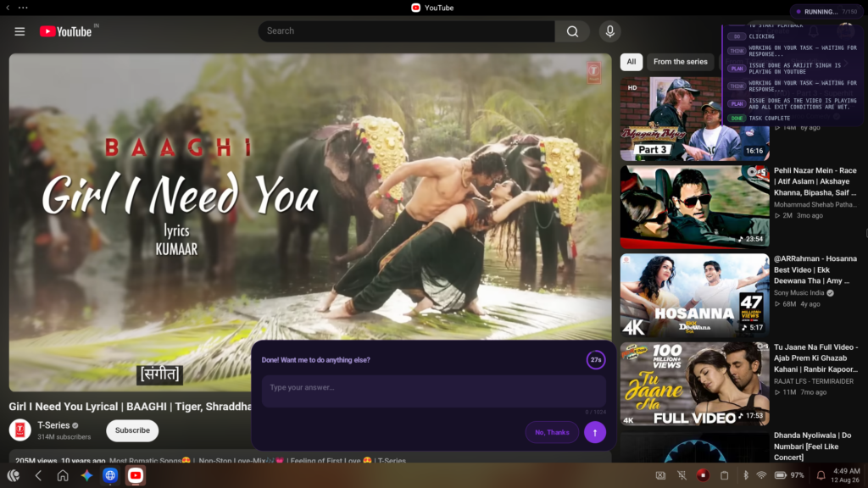This screenshot has height=488, width=868.
Task: Open the three-dot window options menu
Action: (23, 8)
